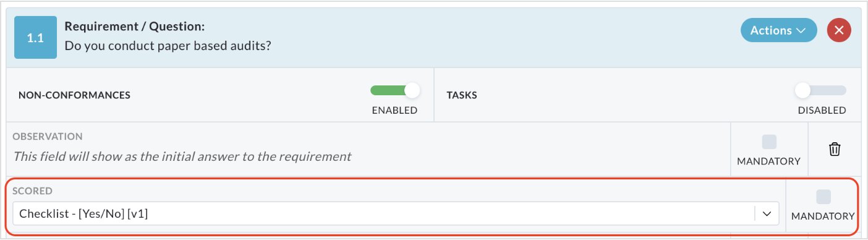Click the question text about paper based audits
The image size is (868, 240).
tap(168, 46)
